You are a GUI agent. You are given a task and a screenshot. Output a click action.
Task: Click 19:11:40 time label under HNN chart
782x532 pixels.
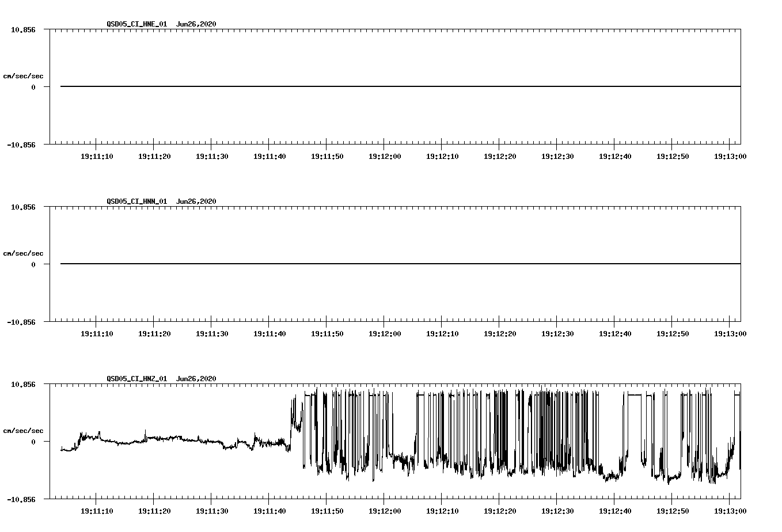(269, 334)
